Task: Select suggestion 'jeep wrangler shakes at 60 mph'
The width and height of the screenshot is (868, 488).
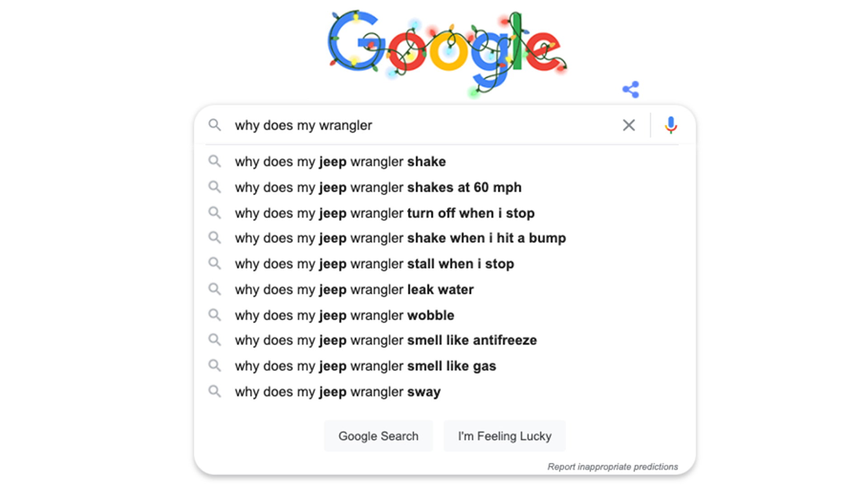Action: click(378, 188)
